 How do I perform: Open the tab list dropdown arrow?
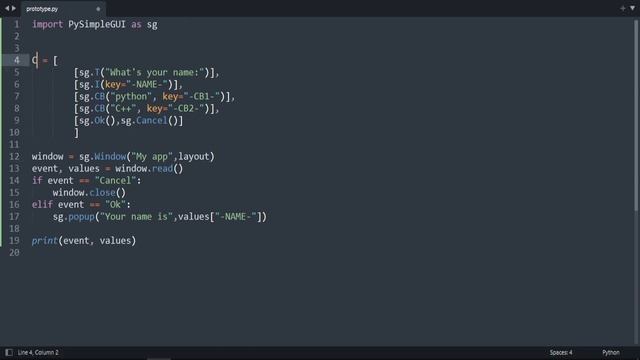tap(632, 8)
